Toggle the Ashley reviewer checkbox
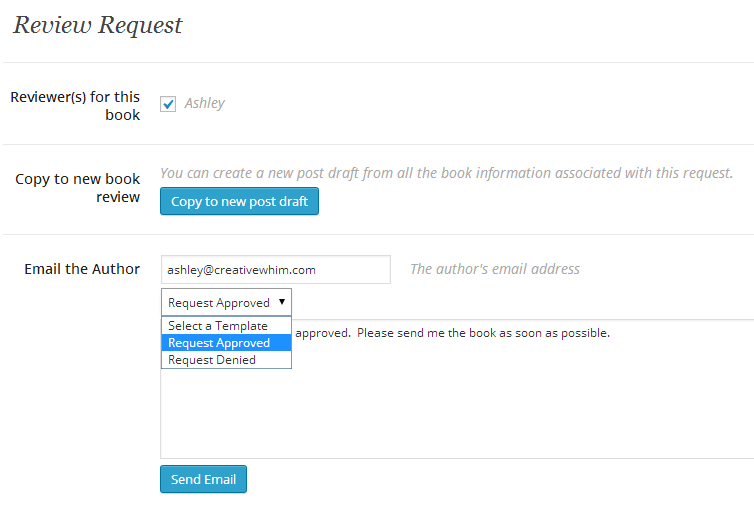The height and width of the screenshot is (505, 754). click(168, 104)
